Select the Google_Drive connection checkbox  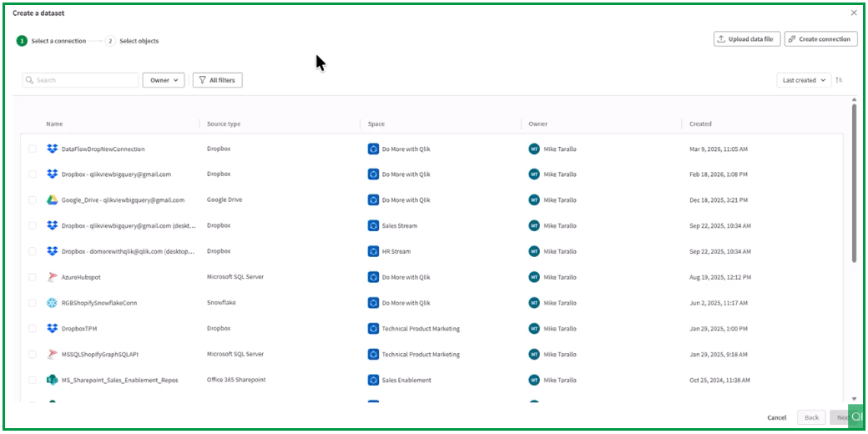tap(33, 200)
